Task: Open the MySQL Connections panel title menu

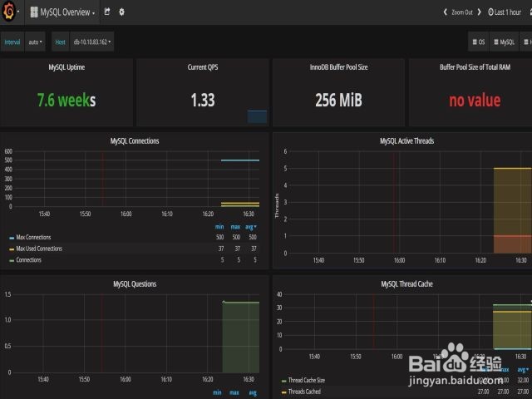Action: (x=135, y=141)
